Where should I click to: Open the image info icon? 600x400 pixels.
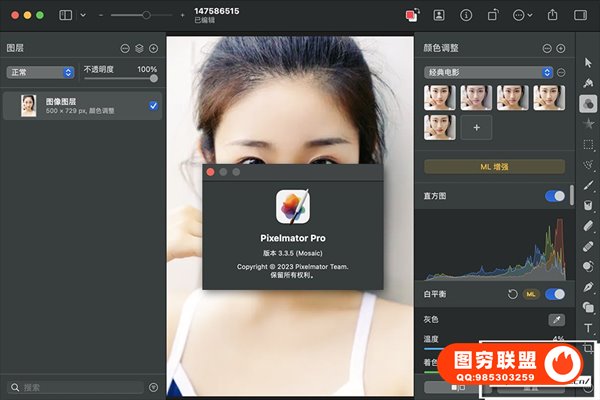click(466, 15)
